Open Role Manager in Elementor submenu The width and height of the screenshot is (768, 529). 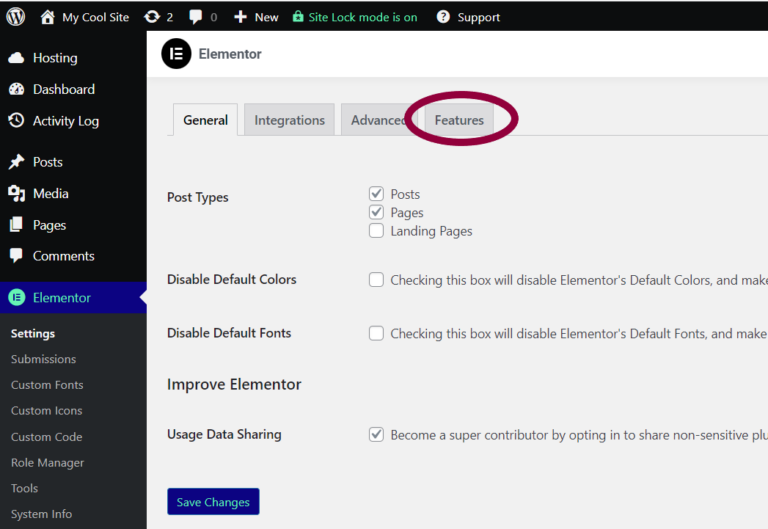click(x=47, y=463)
